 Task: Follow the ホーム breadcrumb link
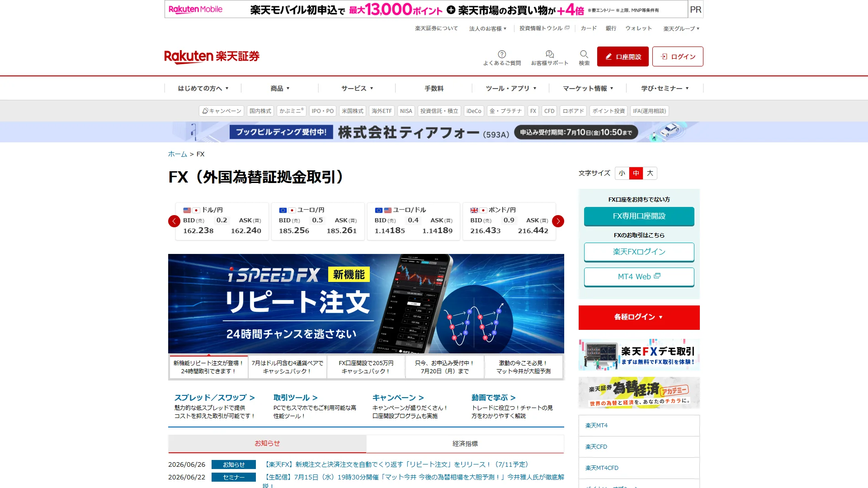177,154
